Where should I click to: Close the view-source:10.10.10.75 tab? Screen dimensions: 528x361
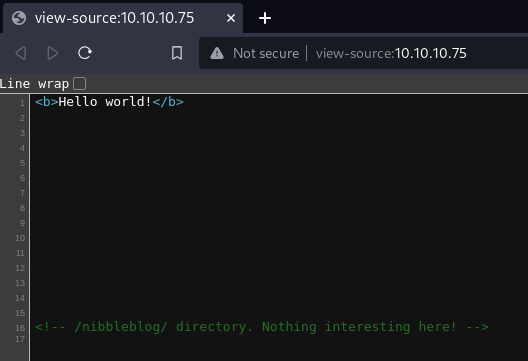(231, 18)
